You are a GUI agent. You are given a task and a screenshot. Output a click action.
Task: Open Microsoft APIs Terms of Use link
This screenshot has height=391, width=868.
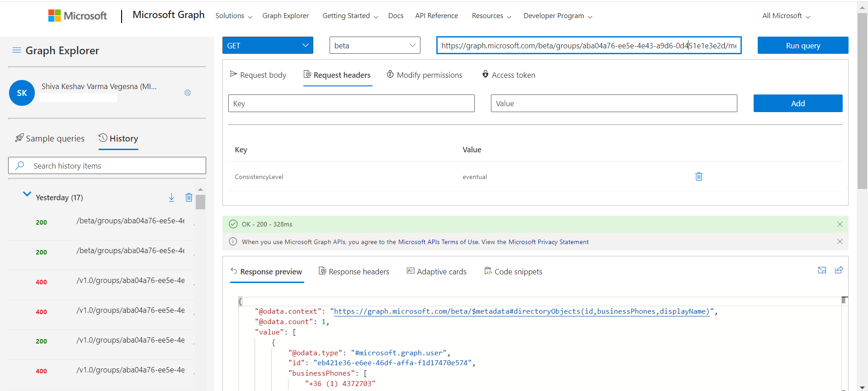tap(439, 242)
